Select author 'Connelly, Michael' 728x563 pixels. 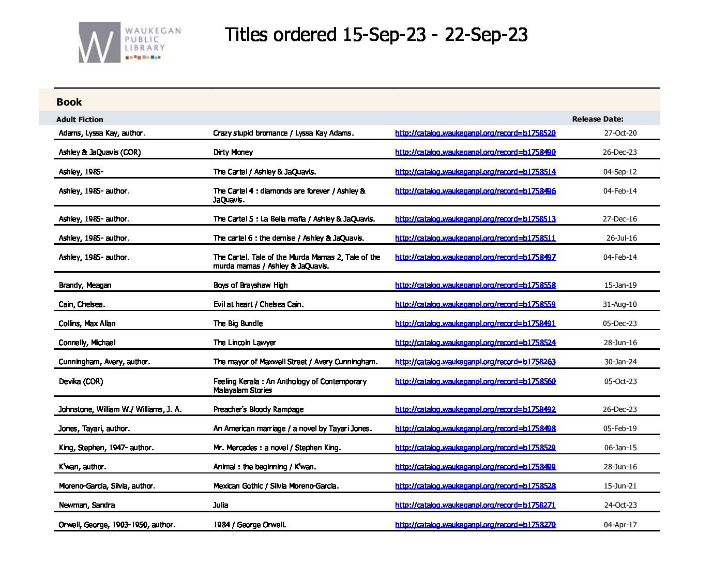pyautogui.click(x=87, y=343)
